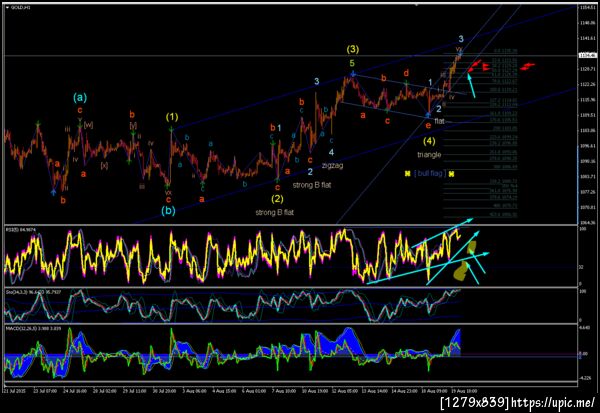
Task: Click the highlighted current price tag on scale
Action: click(588, 56)
